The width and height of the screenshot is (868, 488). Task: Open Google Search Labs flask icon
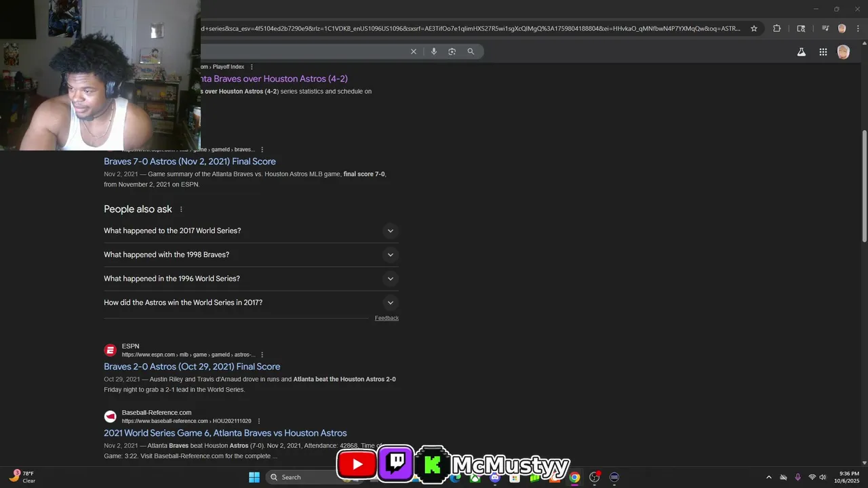[802, 52]
